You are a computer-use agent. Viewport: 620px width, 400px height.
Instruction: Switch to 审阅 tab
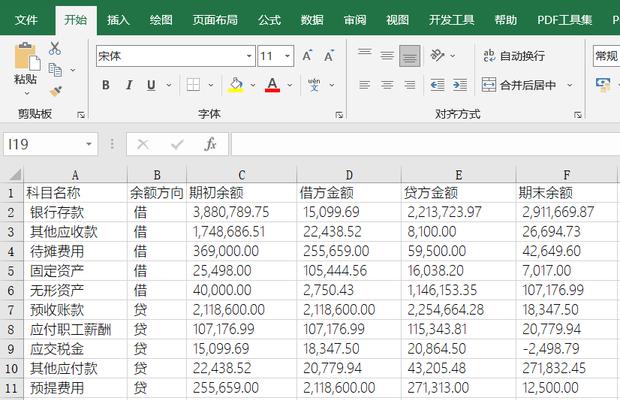tap(355, 20)
